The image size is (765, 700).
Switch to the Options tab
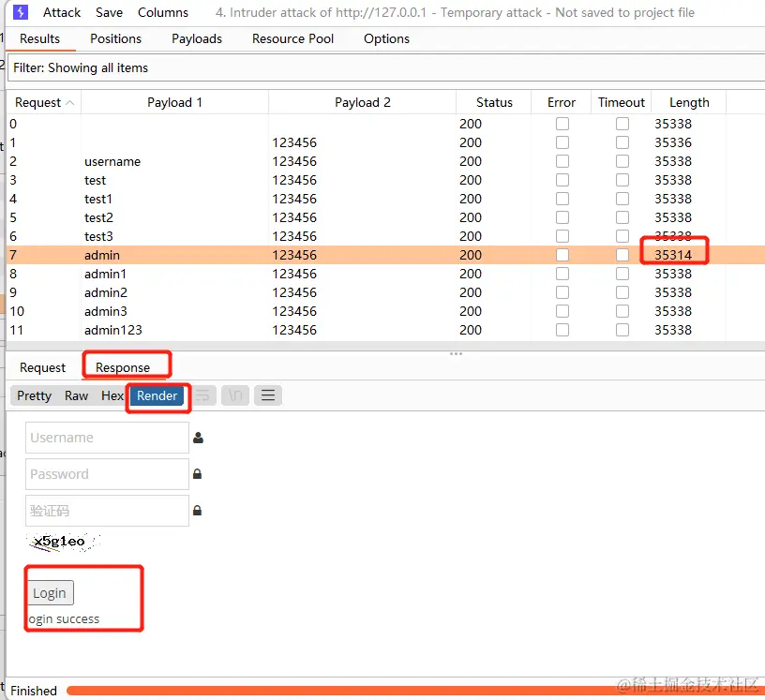[x=386, y=38]
